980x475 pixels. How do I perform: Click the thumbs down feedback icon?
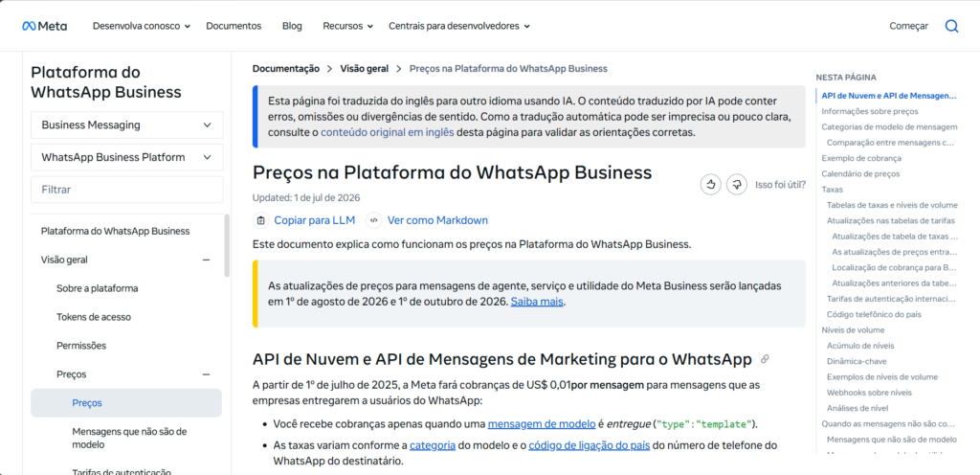pos(737,185)
